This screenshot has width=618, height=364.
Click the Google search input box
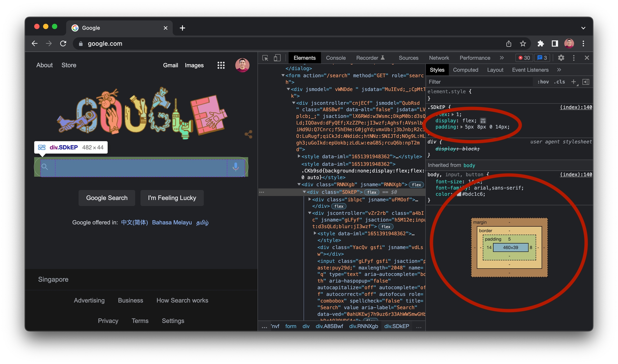pos(141,167)
